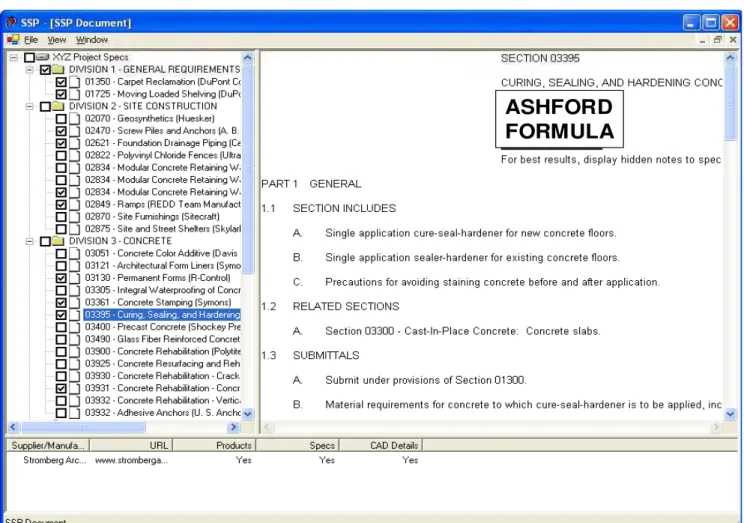
Task: Click the SSP application icon in menu bar
Action: pyautogui.click(x=13, y=39)
